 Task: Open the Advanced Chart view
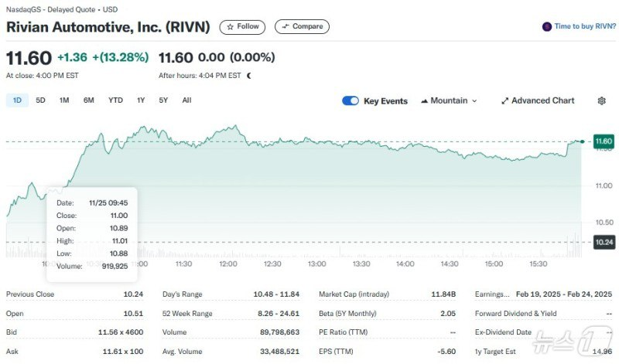[538, 101]
